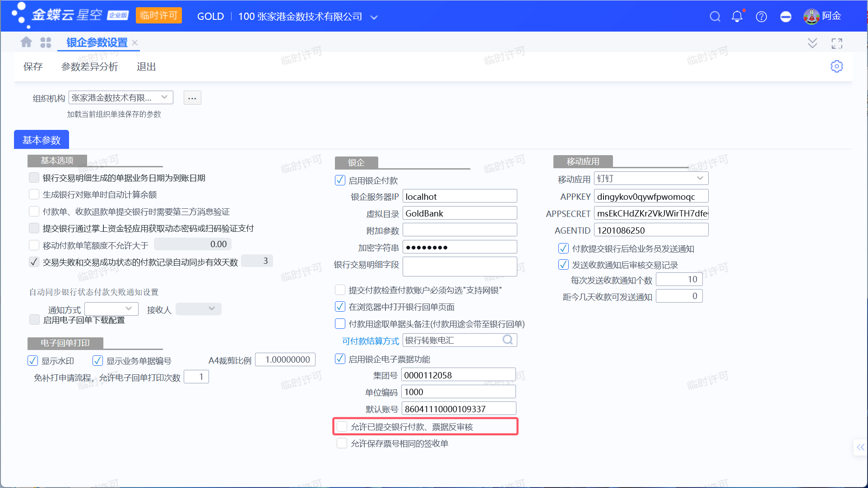868x488 pixels.
Task: Check 允许保存票号相同的签收单
Action: 342,443
